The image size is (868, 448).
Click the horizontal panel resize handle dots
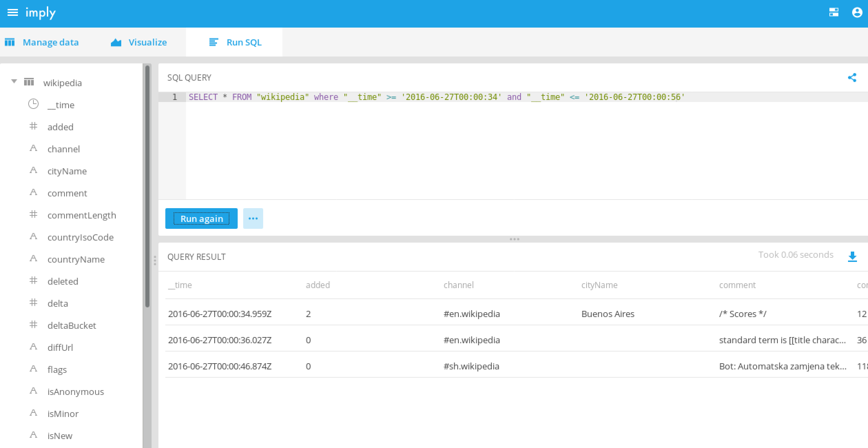(x=514, y=239)
